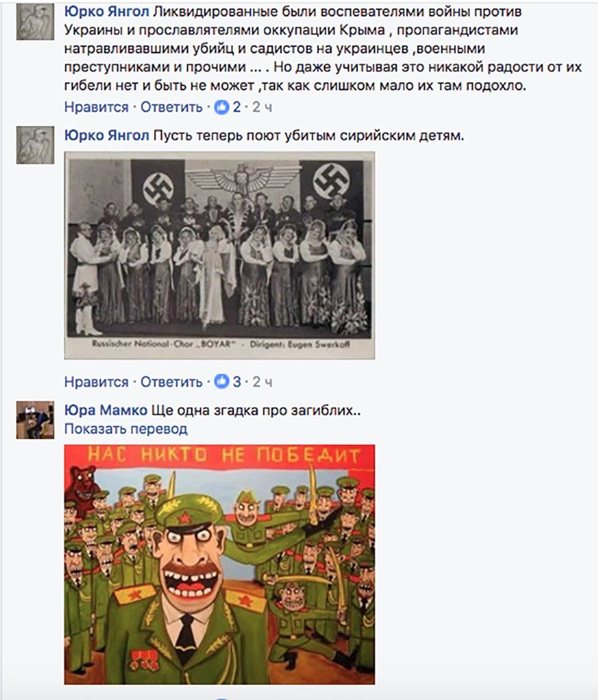Click the thumbs-up icon on the first comment
Screen dimensions: 598x700
click(222, 107)
